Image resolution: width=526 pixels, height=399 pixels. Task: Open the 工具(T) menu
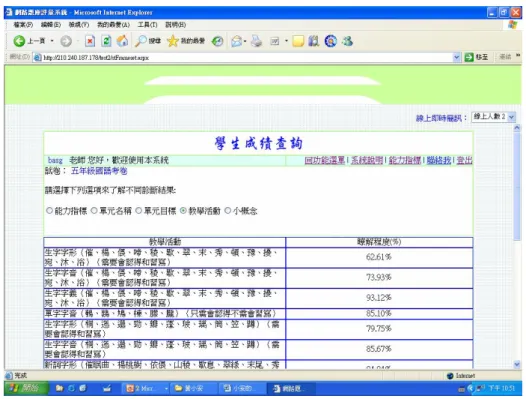(x=147, y=24)
